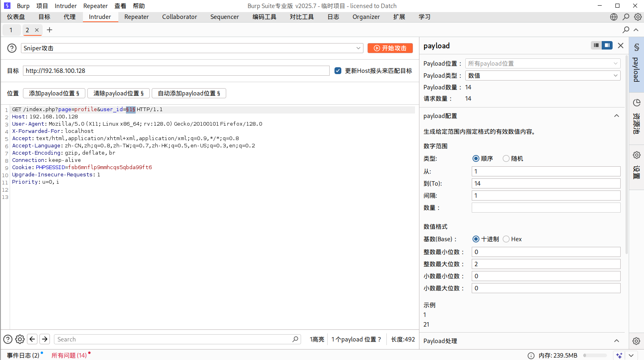
Task: Click the 到(To) value field
Action: [x=546, y=183]
